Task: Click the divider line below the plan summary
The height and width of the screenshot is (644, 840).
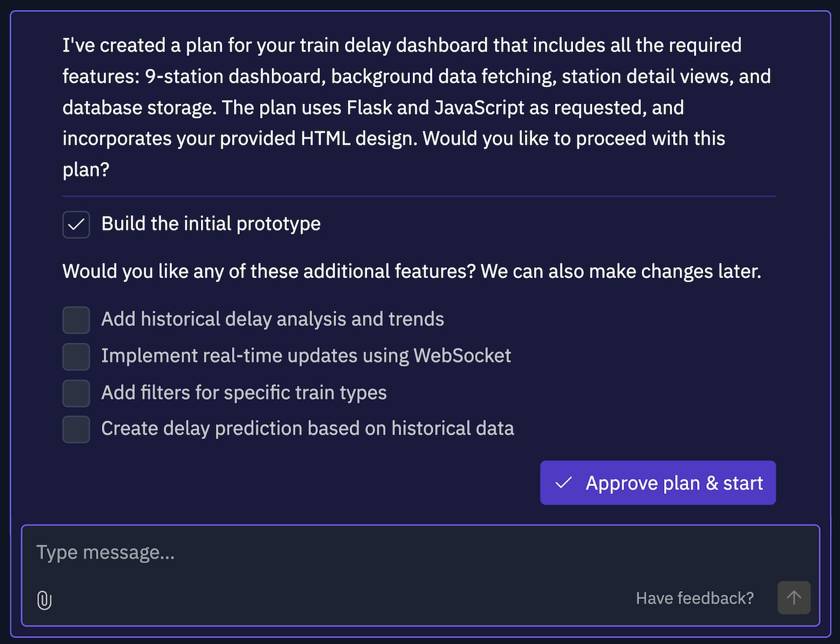Action: [x=419, y=196]
